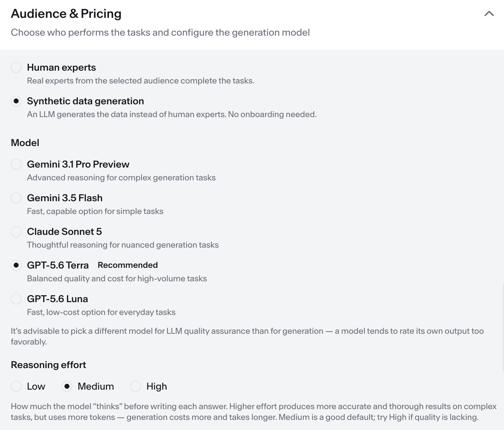Choose Gemini 3.5 Flash model
The image size is (504, 430).
(16, 198)
